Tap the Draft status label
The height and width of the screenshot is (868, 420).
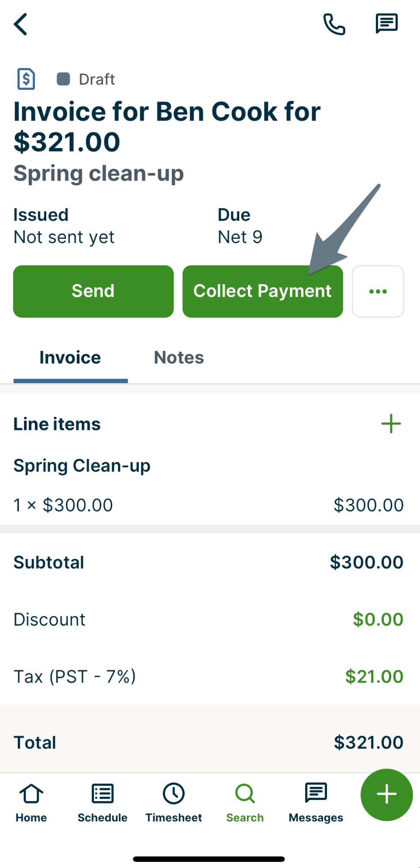click(x=96, y=79)
